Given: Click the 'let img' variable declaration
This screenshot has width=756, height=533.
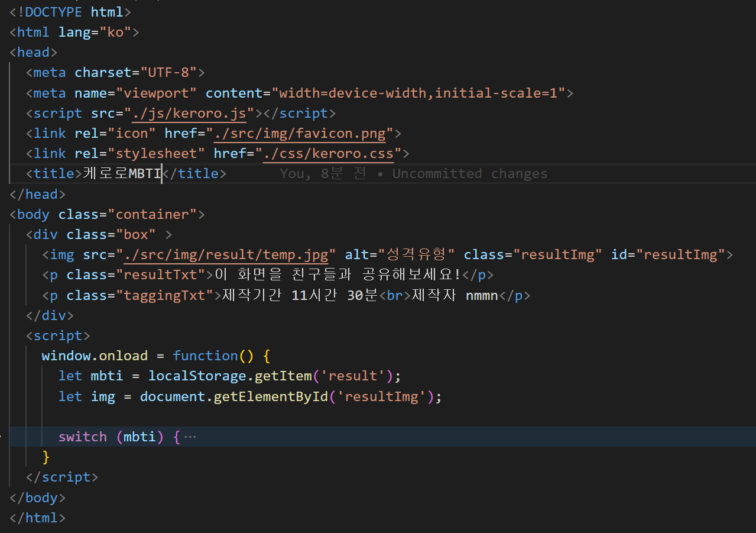Looking at the screenshot, I should 86,396.
